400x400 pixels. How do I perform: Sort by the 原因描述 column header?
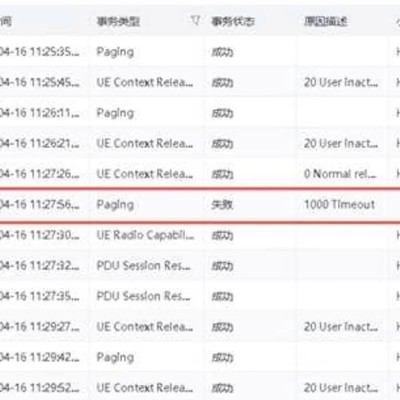326,22
